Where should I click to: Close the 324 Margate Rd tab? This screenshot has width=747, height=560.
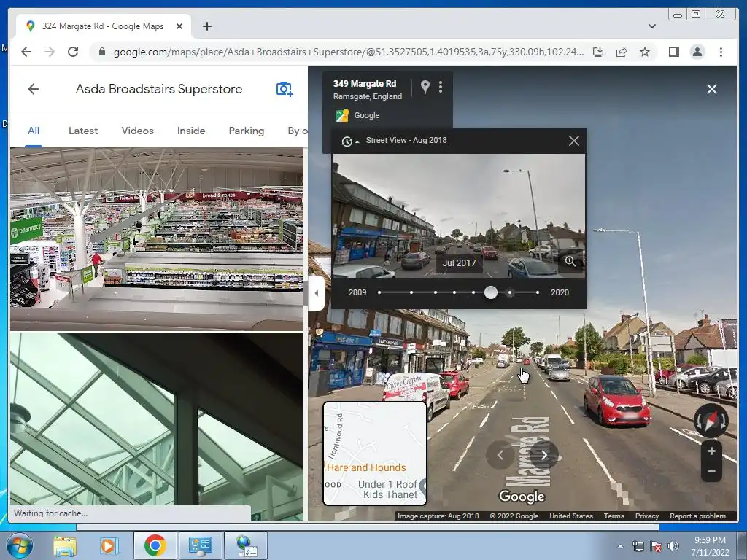point(179,26)
